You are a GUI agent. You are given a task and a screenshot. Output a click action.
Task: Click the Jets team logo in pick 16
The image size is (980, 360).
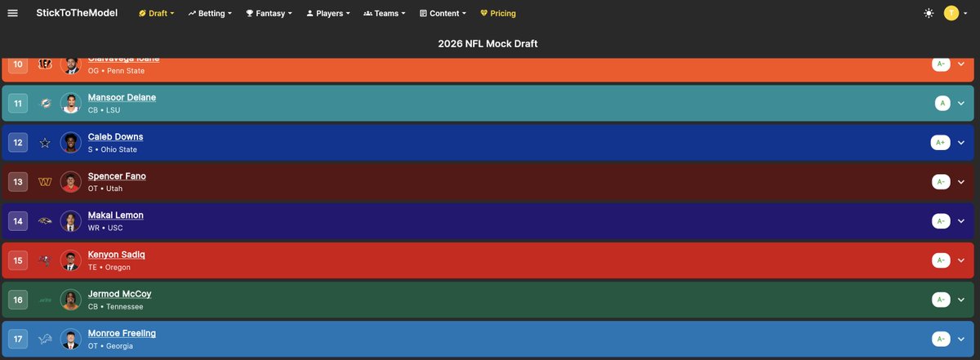pos(45,300)
